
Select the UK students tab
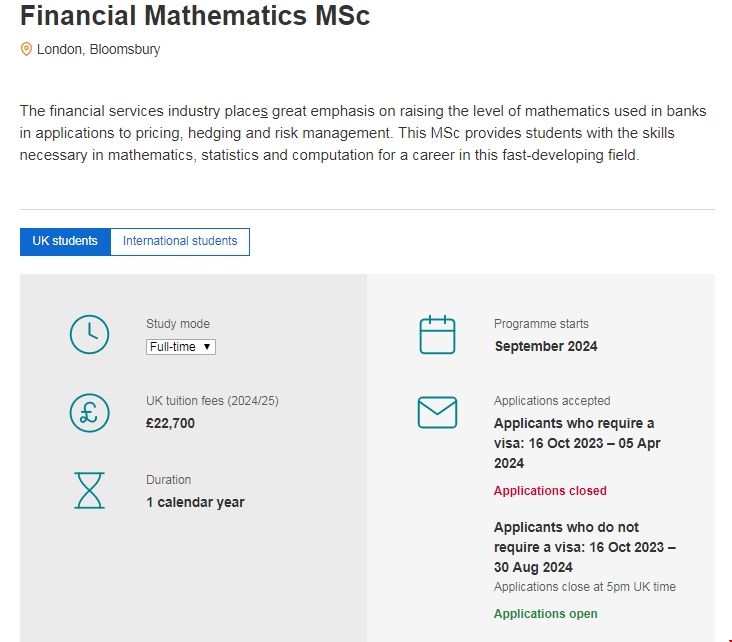pos(65,241)
